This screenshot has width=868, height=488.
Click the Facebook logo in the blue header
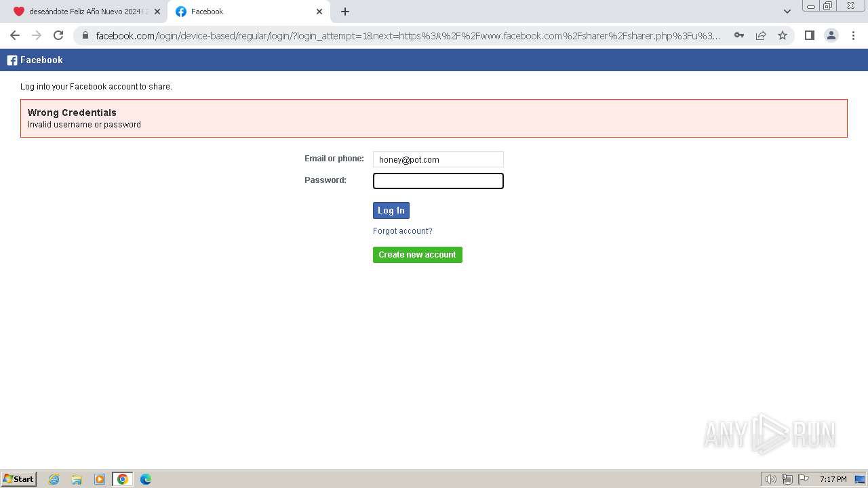(35, 60)
